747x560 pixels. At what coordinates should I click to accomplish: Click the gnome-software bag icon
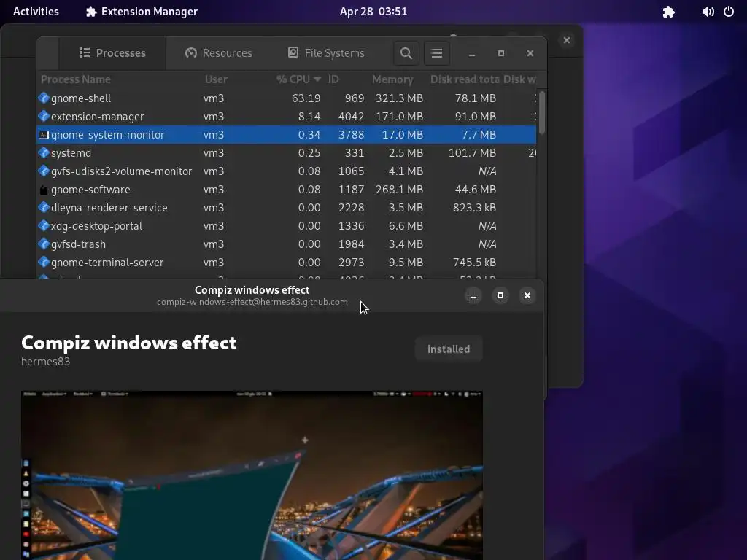pos(43,190)
